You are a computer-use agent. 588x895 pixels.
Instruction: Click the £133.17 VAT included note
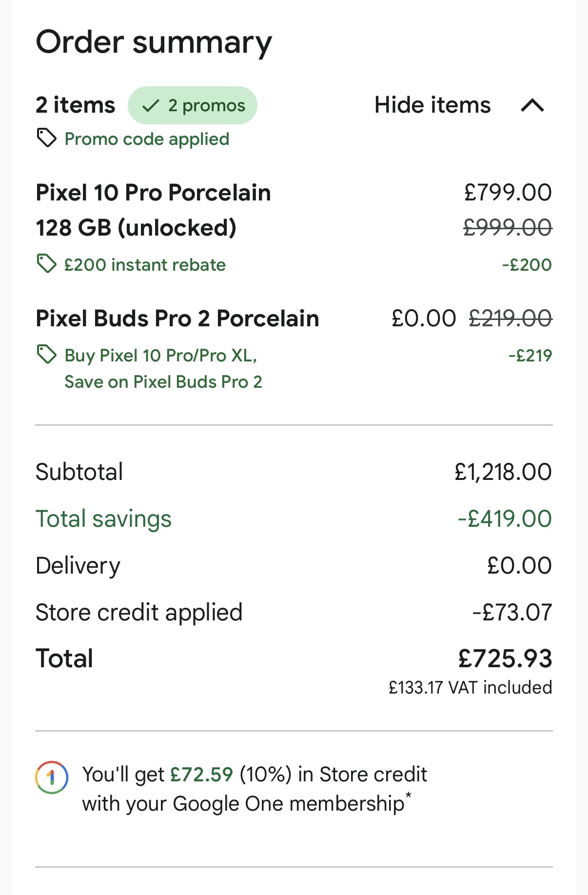pos(470,687)
